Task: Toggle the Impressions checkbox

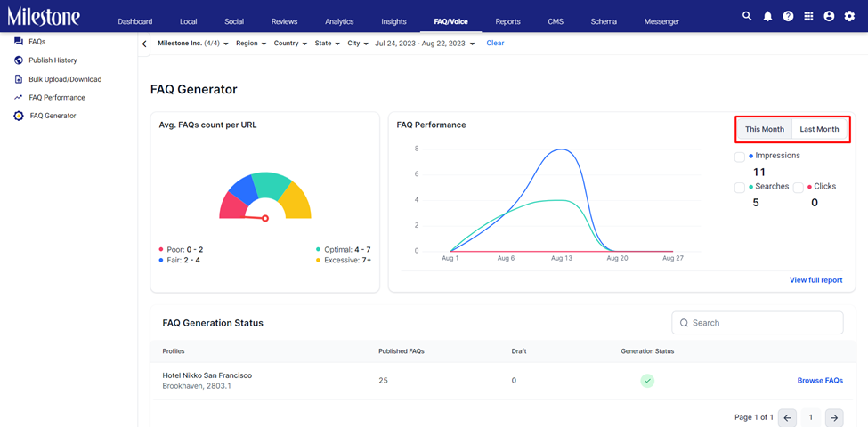Action: pos(740,157)
